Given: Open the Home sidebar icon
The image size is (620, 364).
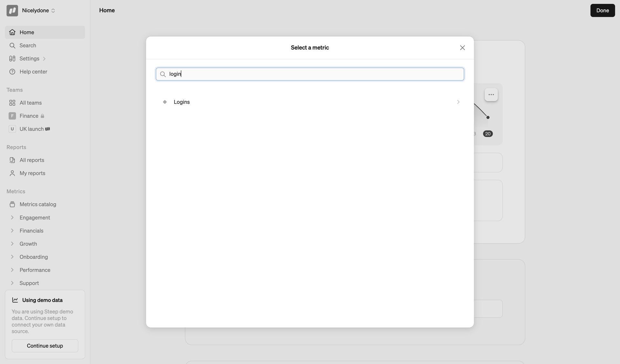Looking at the screenshot, I should click(x=12, y=32).
